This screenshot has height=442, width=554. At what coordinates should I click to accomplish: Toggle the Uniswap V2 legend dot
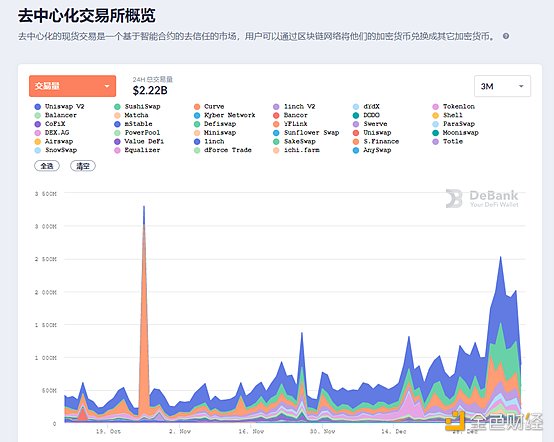pos(38,107)
